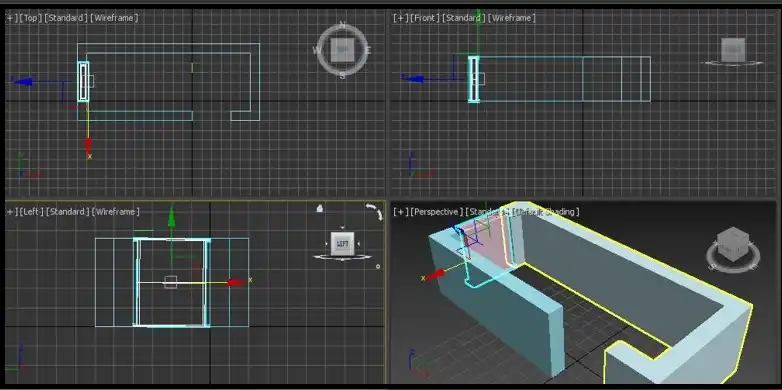This screenshot has width=782, height=390.
Task: Open the [+] general menu in the Front viewport
Action: pos(400,18)
